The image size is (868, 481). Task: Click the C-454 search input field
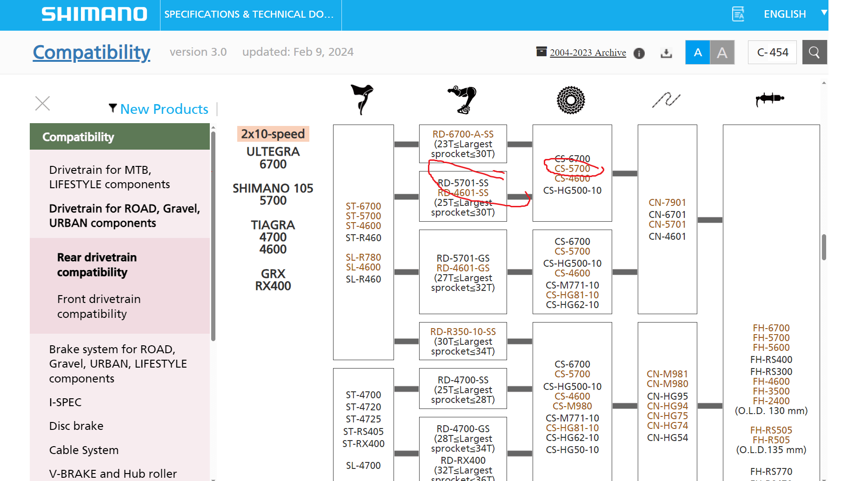pos(772,52)
